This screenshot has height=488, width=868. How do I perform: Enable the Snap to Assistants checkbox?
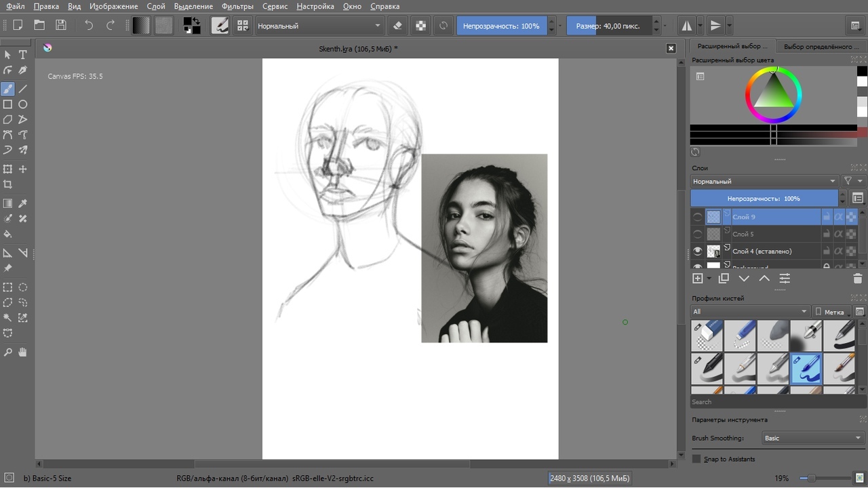coord(696,459)
